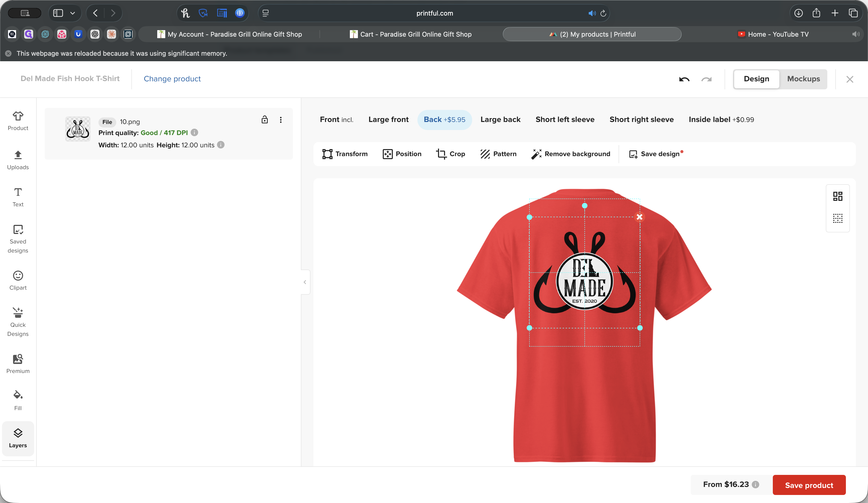
Task: Select the Short left sleeve tab
Action: [x=565, y=119]
